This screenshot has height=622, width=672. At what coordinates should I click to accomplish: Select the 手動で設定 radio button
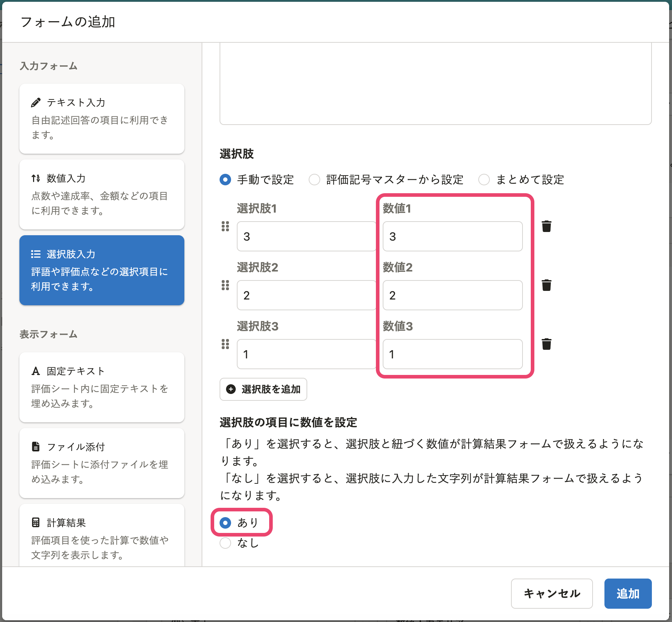pyautogui.click(x=225, y=180)
